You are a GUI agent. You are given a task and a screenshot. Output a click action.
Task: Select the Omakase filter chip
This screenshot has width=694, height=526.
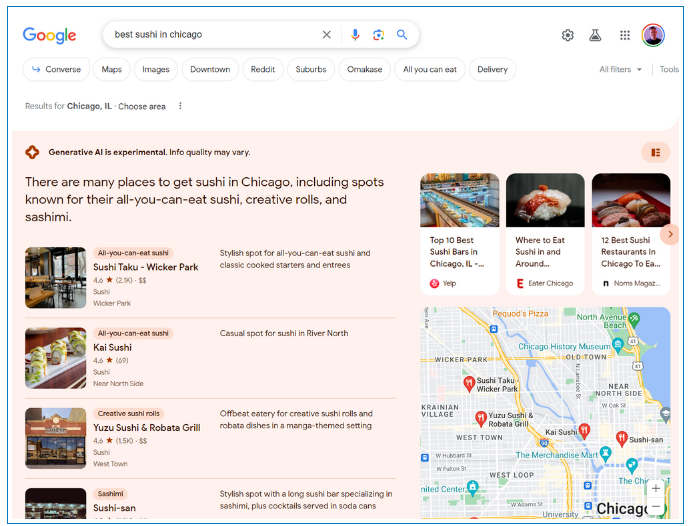coord(364,70)
